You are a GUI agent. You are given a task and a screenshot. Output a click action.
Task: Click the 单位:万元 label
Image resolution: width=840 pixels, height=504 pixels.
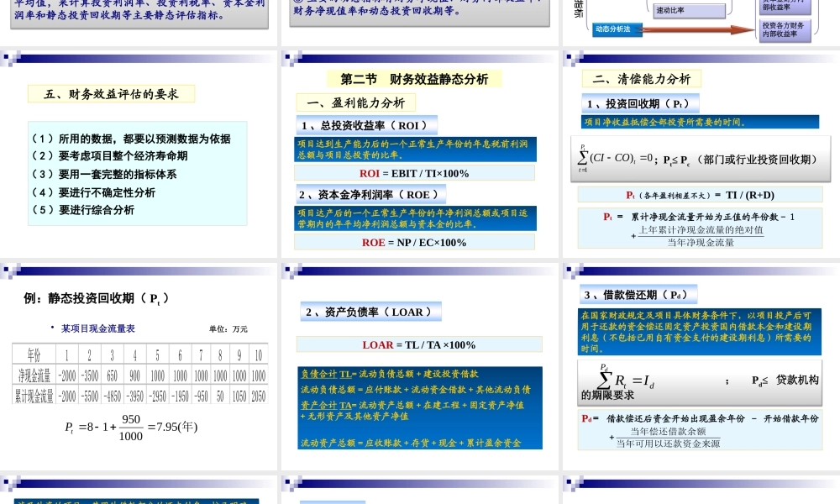(x=228, y=328)
